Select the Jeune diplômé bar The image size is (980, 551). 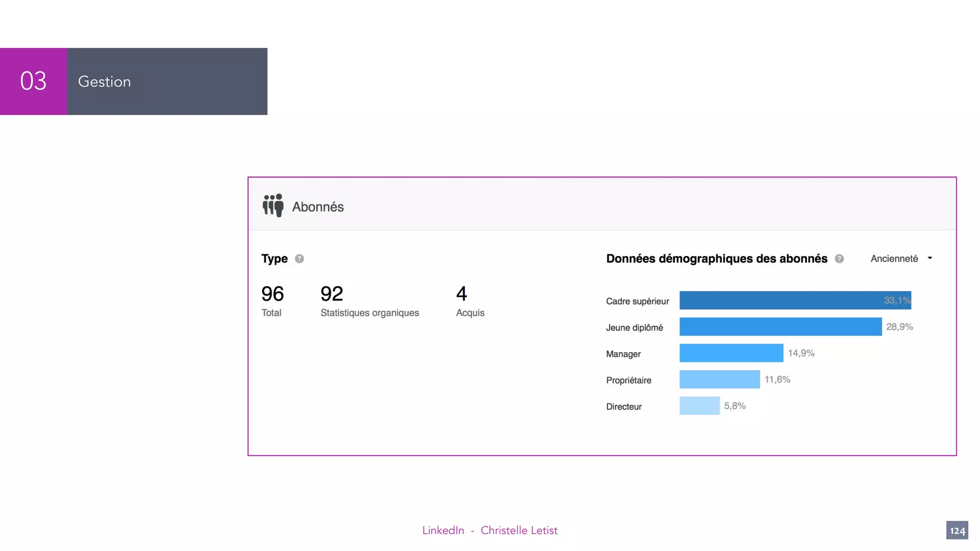click(x=780, y=327)
